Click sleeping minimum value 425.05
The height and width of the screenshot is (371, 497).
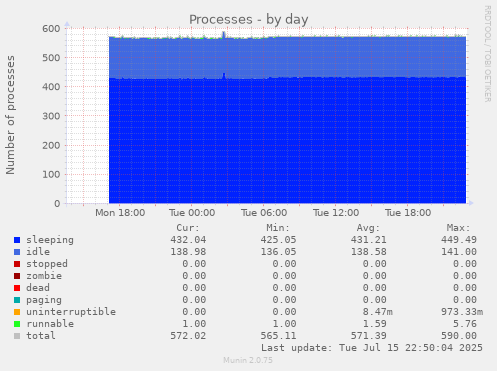coord(278,240)
